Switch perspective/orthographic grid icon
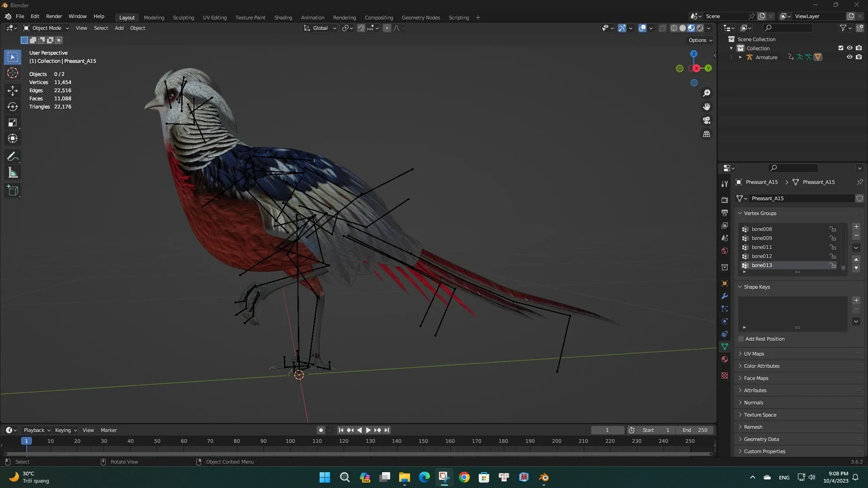The width and height of the screenshot is (868, 488). coord(707,134)
